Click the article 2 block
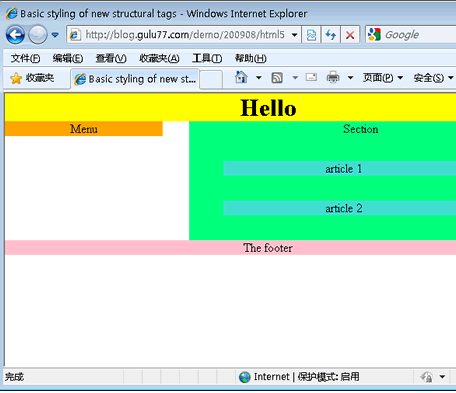Image resolution: width=456 pixels, height=393 pixels. (x=340, y=208)
